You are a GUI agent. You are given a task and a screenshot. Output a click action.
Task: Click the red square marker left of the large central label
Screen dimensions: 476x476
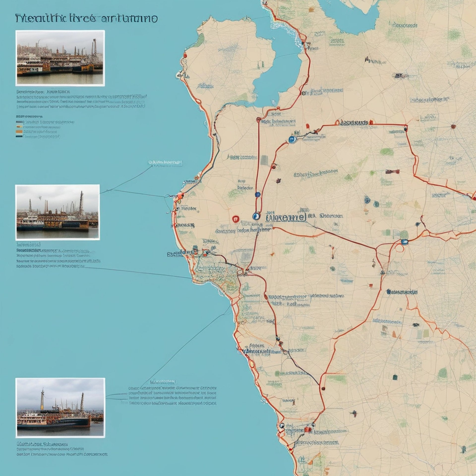(x=236, y=219)
